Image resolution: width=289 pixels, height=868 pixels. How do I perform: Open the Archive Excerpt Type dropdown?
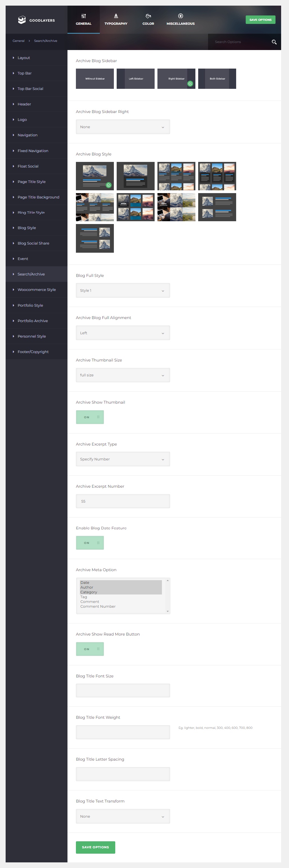click(x=123, y=459)
